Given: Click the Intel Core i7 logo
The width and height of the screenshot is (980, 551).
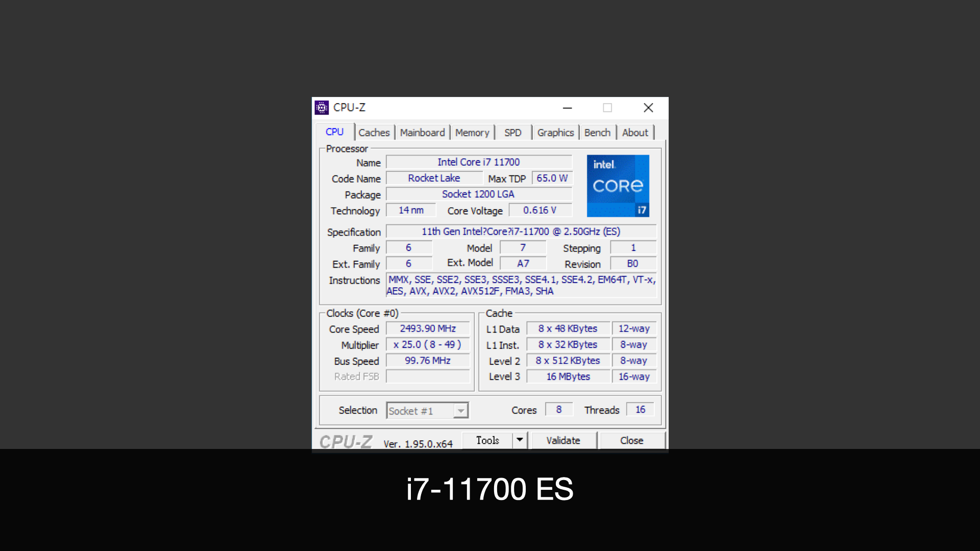Looking at the screenshot, I should pyautogui.click(x=617, y=186).
